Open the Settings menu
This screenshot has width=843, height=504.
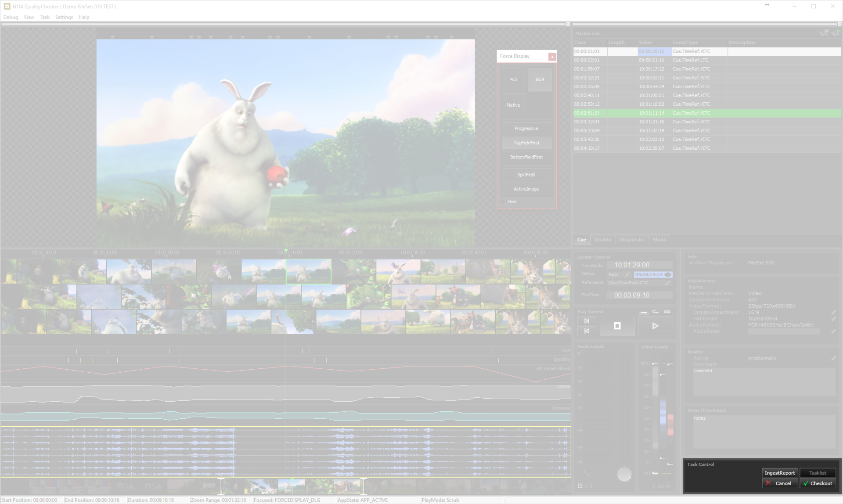click(64, 17)
